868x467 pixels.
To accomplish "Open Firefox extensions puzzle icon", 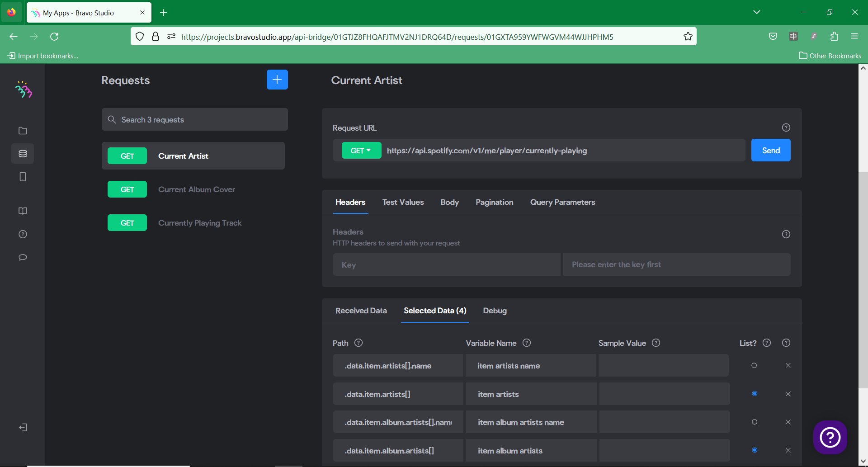I will coord(834,37).
